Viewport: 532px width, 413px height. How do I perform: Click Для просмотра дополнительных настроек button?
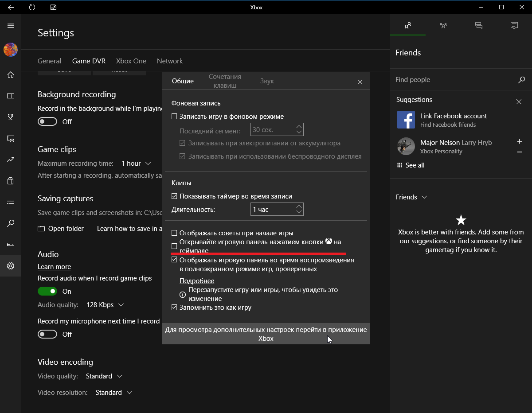click(x=266, y=334)
